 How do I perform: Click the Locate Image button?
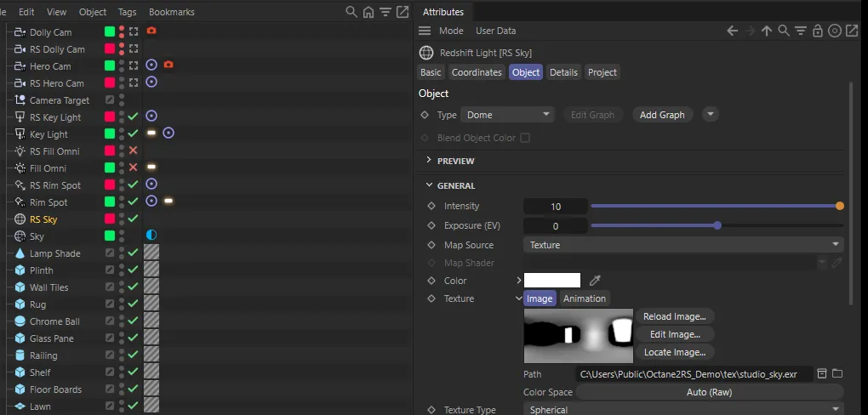674,352
